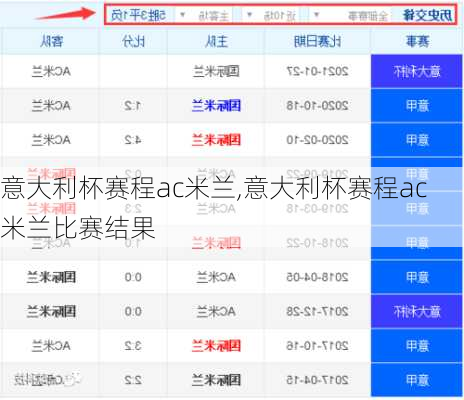Open the 主客场 home/away dropdown
The width and height of the screenshot is (464, 400).
[x=205, y=15]
